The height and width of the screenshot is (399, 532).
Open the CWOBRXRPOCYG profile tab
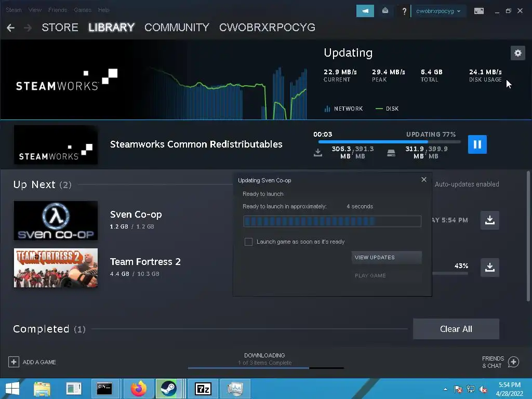pos(268,28)
